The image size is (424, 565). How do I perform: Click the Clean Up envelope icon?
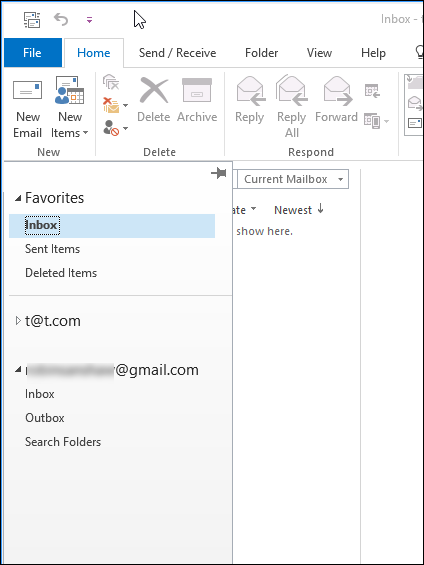point(111,105)
